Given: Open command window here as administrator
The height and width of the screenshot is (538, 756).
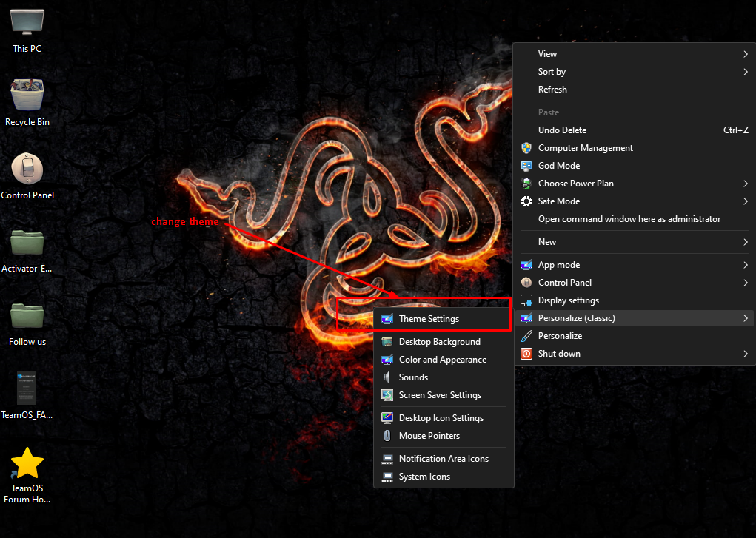Looking at the screenshot, I should 635,219.
